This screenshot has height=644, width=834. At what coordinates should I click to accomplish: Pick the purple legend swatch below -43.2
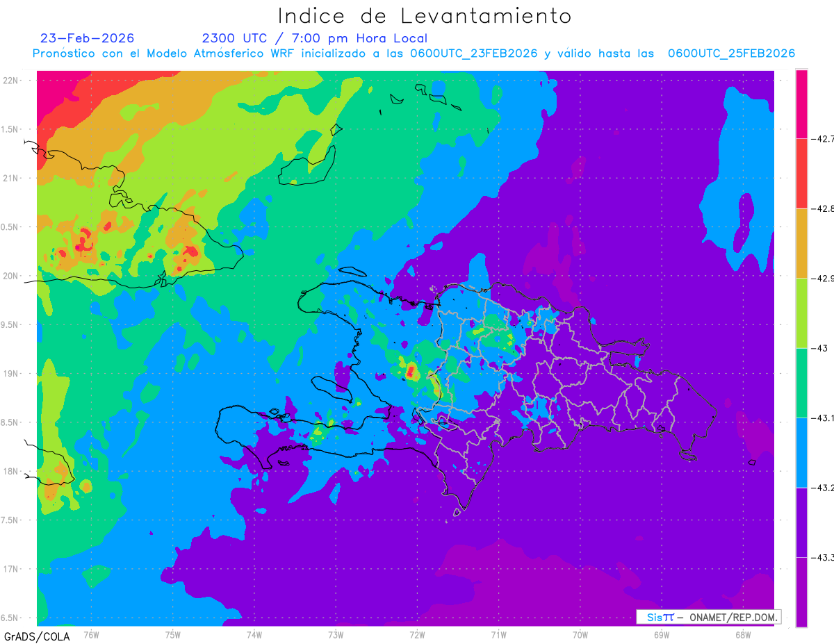(802, 522)
